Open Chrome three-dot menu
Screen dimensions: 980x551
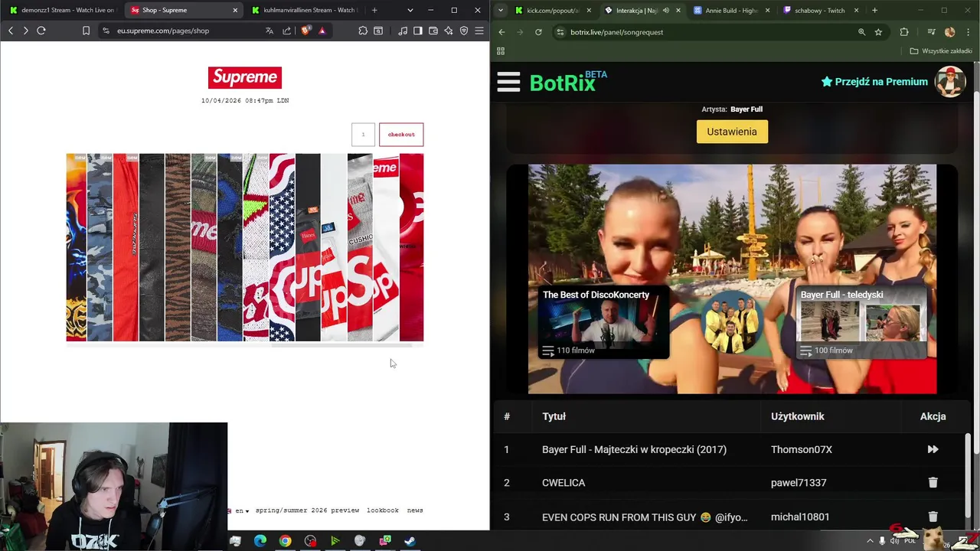pyautogui.click(x=968, y=32)
